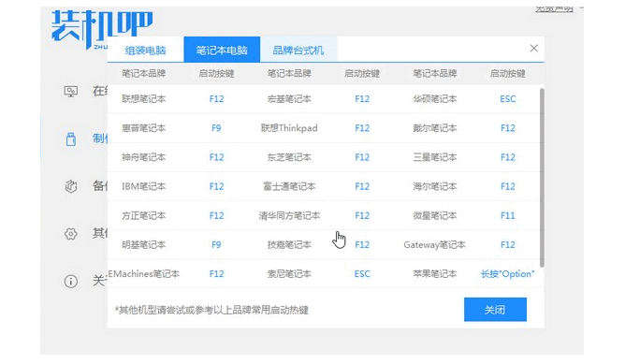Click F12 key for 清华同方笔记本
Viewport: 625px width, 364px height.
(362, 216)
